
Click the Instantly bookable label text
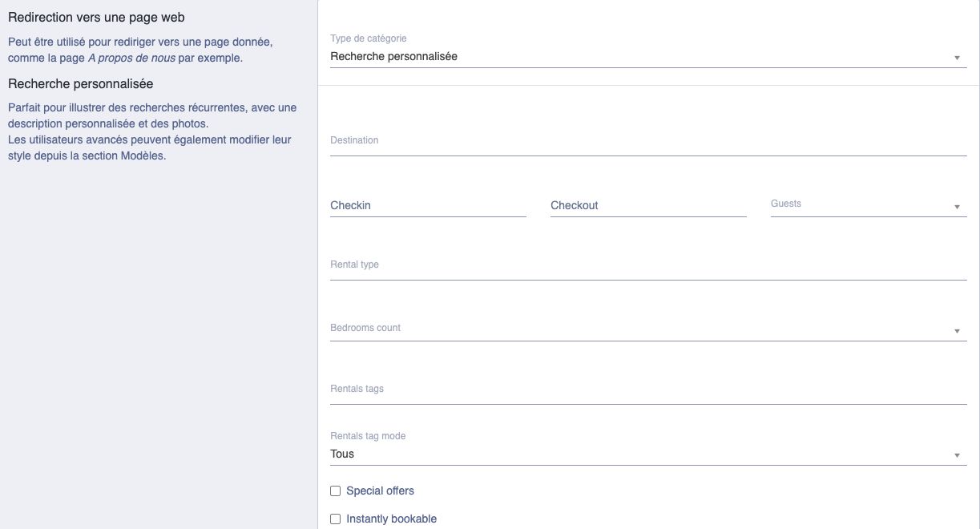[x=391, y=519]
